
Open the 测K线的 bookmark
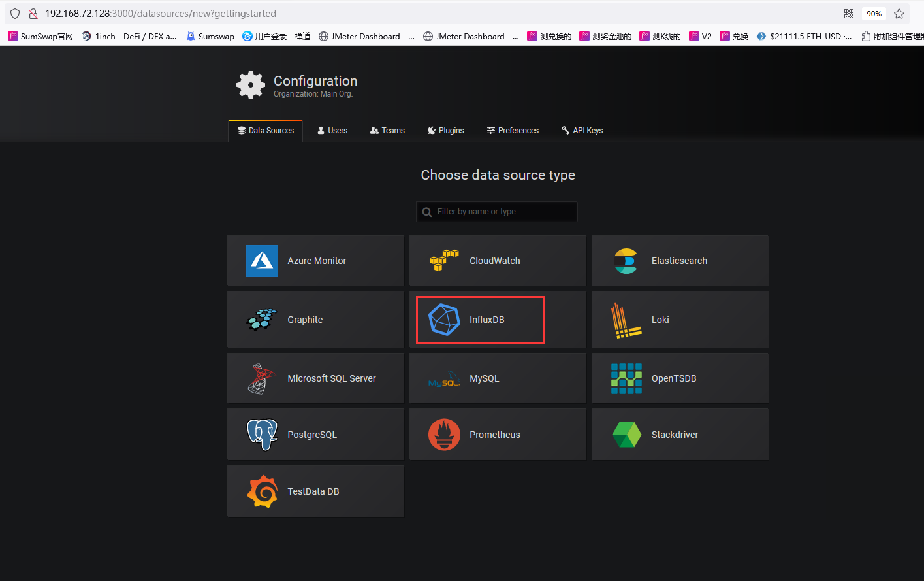coord(660,37)
